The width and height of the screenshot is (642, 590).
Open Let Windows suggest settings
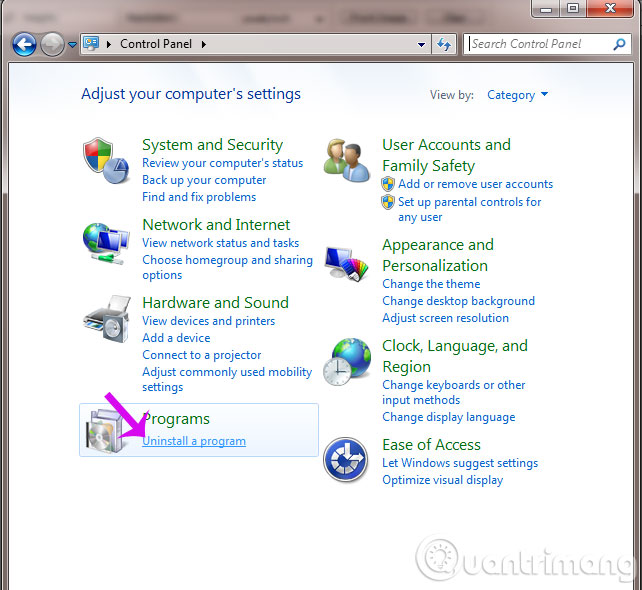click(460, 463)
